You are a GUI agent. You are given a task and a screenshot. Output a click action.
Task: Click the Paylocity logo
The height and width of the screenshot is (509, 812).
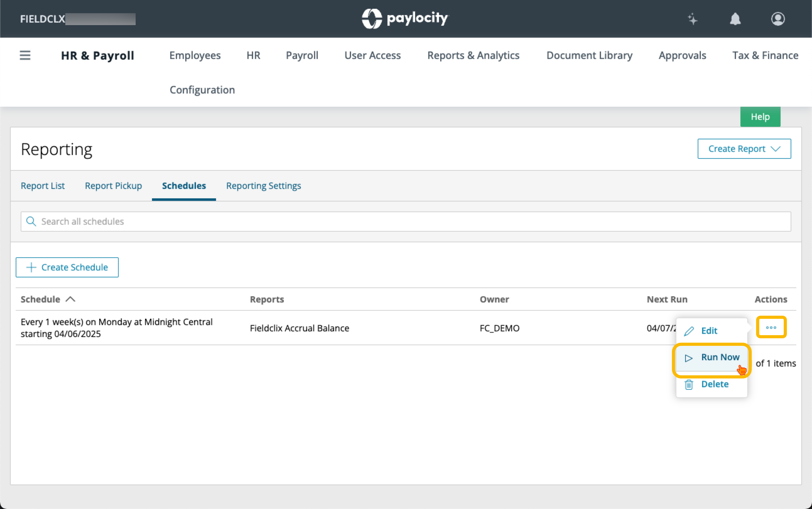tap(405, 18)
